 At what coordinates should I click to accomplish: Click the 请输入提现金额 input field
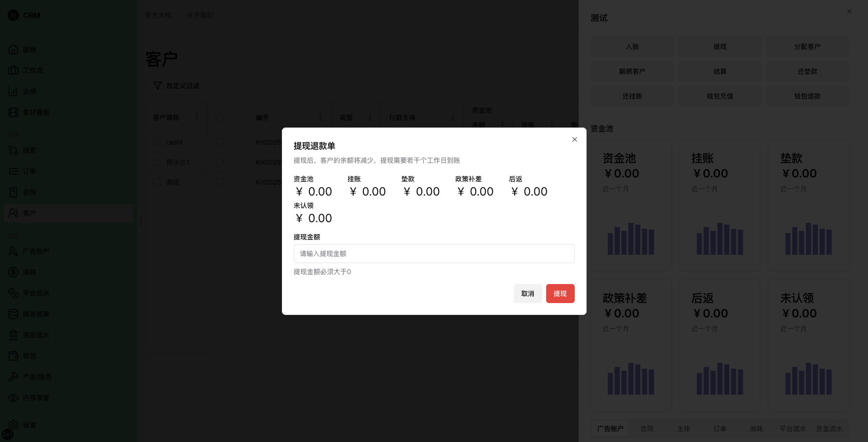click(434, 254)
